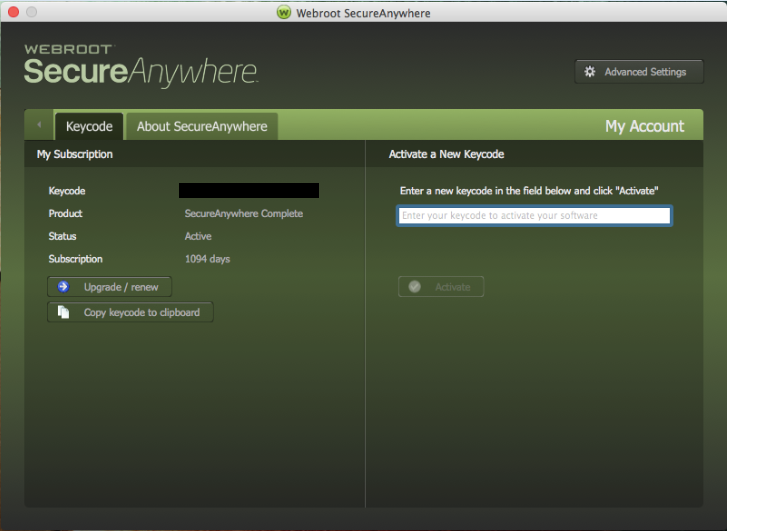This screenshot has height=531, width=771.
Task: Click the redacted keycode value
Action: tap(249, 191)
